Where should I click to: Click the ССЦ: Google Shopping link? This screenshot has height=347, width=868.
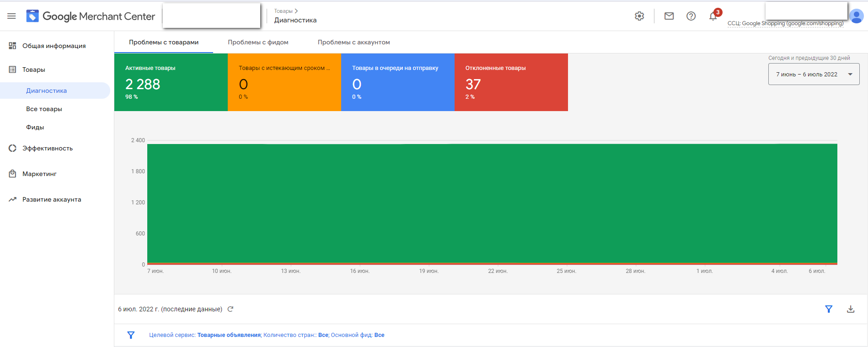(785, 23)
